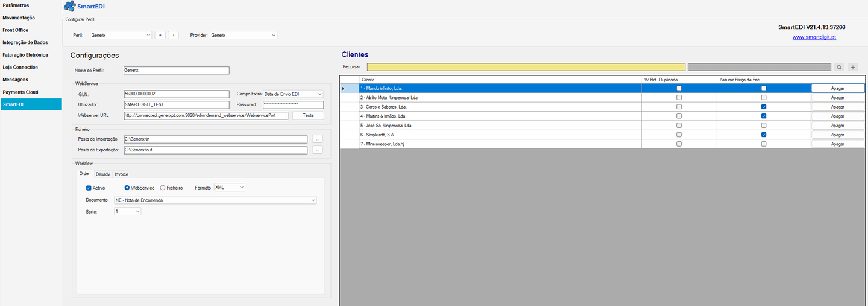This screenshot has width=868, height=306.
Task: Open the www.smartdigit.pt link
Action: point(814,37)
